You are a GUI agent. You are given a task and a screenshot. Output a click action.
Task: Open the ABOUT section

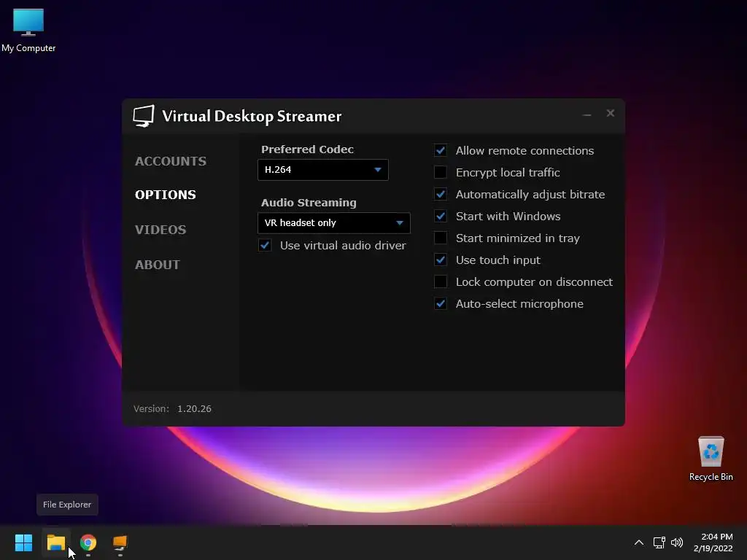[158, 265]
